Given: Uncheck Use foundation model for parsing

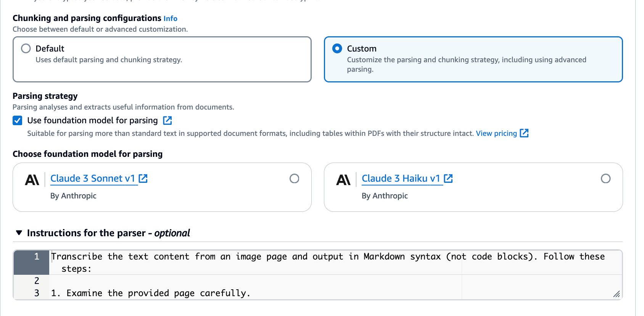Looking at the screenshot, I should tap(18, 121).
